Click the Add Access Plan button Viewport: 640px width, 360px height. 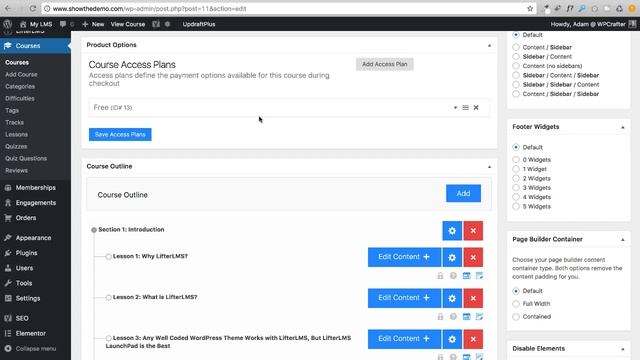click(x=384, y=64)
